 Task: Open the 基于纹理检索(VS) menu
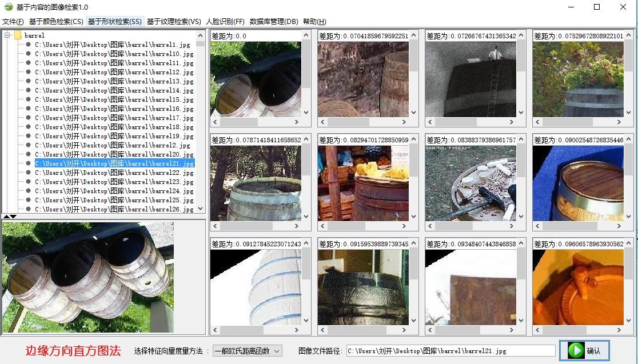point(174,22)
